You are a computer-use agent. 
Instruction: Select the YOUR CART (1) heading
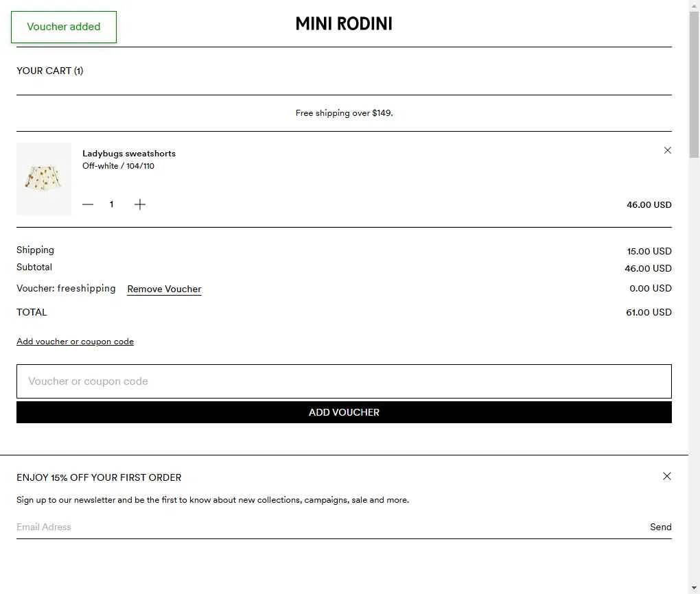coord(50,71)
